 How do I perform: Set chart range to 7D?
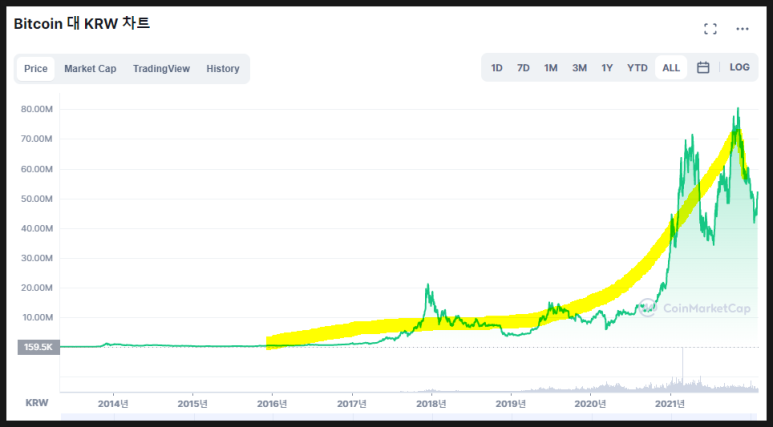click(523, 68)
